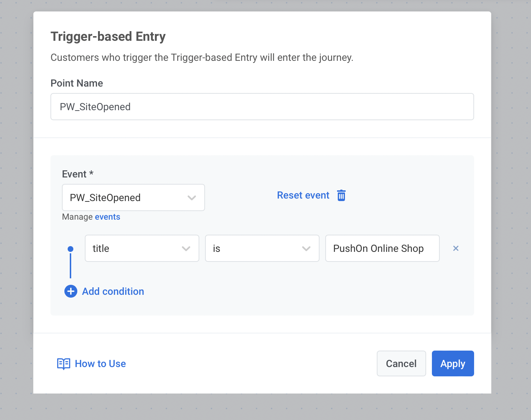Open the How to Use guide link
This screenshot has height=420, width=531.
(x=100, y=364)
